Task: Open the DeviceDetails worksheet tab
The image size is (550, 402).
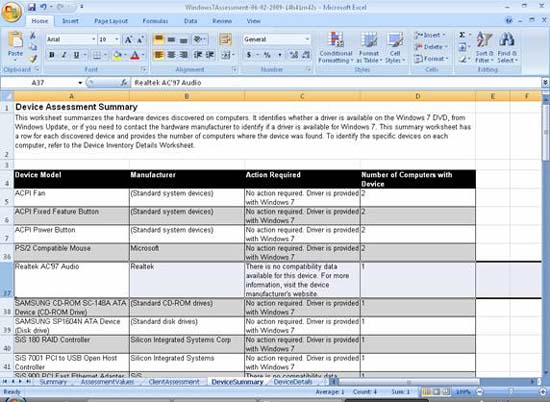Action: point(293,382)
